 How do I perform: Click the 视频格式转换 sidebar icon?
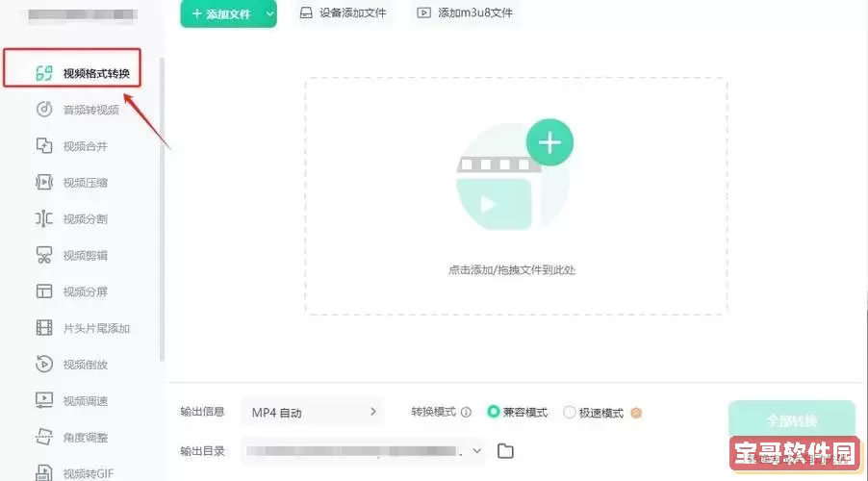pos(43,73)
